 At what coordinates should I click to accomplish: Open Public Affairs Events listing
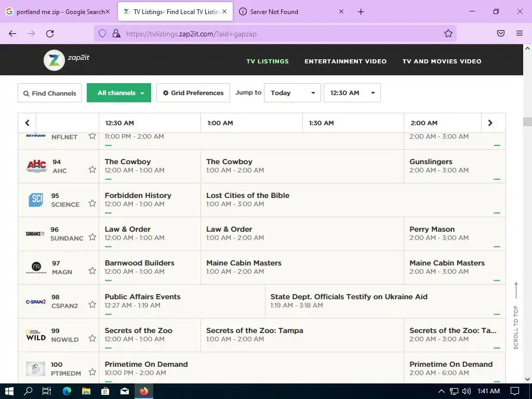coord(182,301)
